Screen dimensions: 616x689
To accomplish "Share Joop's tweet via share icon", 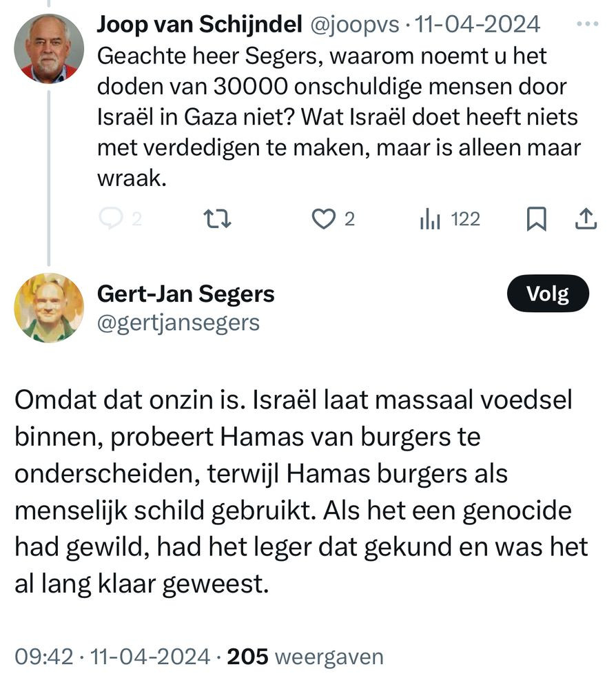I will coord(586,219).
